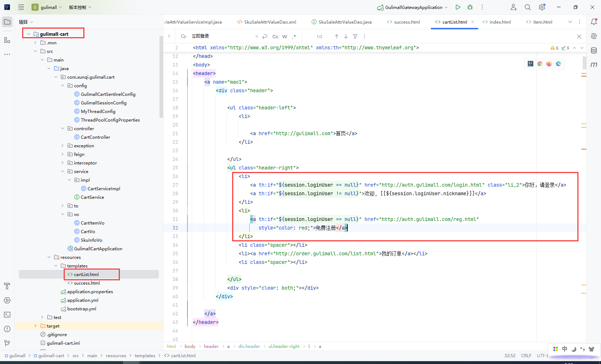Open CRLF line separator selector
The width and height of the screenshot is (601, 364).
526,355
